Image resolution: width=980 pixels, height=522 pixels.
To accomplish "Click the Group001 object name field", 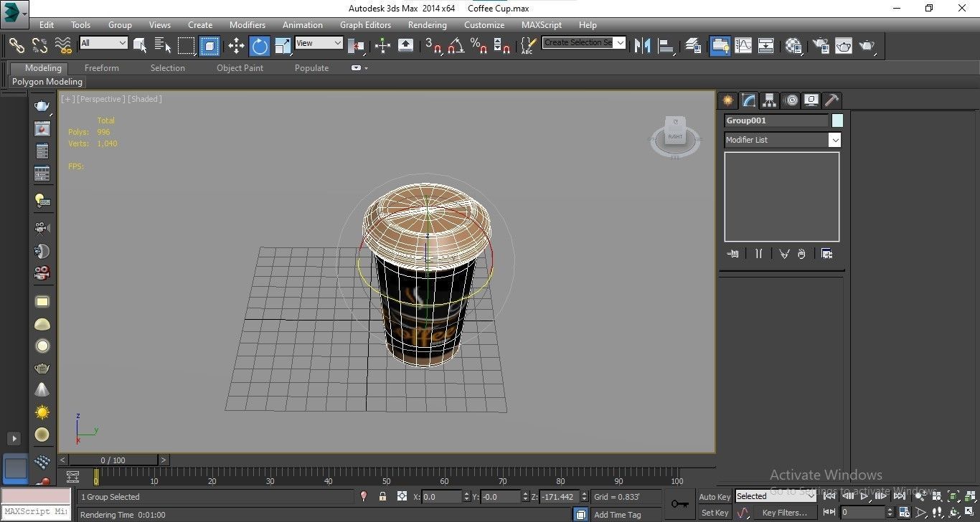I will tap(776, 120).
